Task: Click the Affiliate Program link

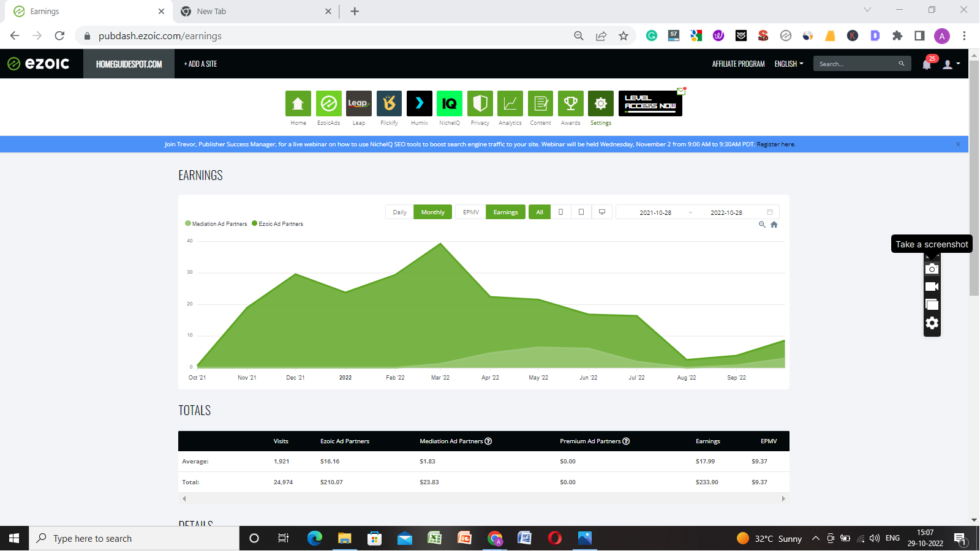Action: [738, 64]
